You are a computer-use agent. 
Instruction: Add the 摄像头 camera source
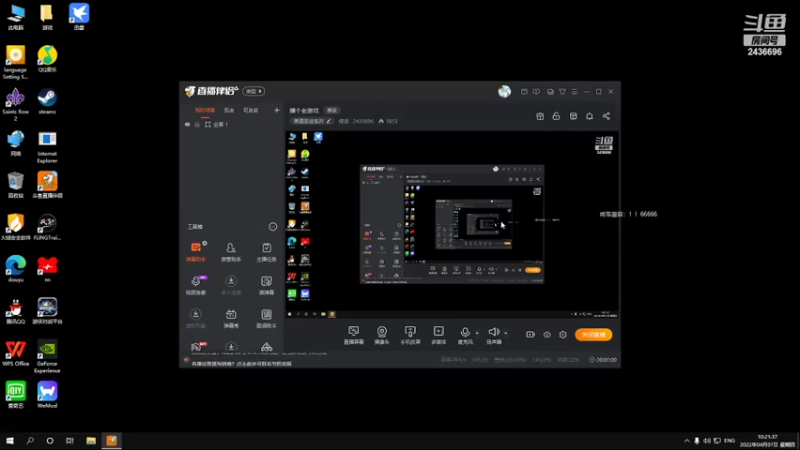(x=382, y=335)
